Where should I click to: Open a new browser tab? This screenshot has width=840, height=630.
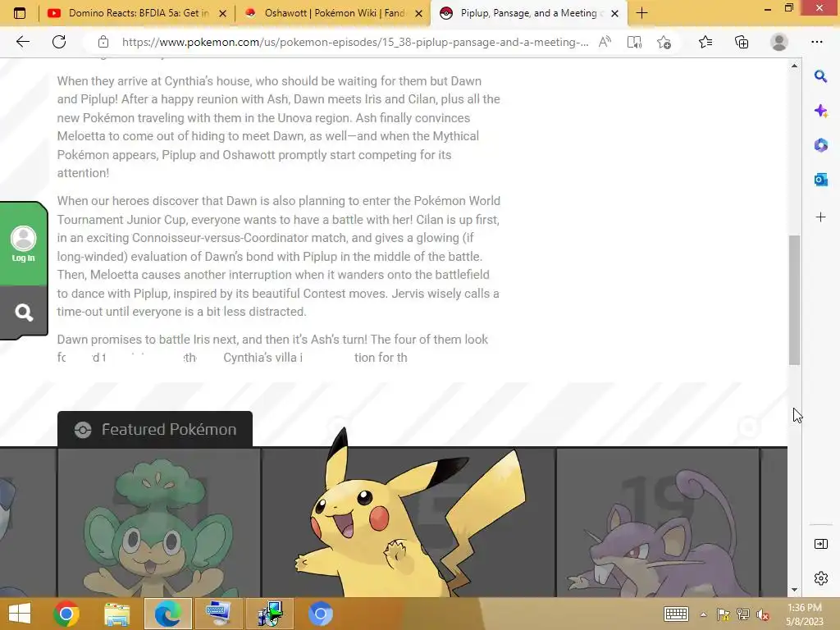(x=641, y=13)
